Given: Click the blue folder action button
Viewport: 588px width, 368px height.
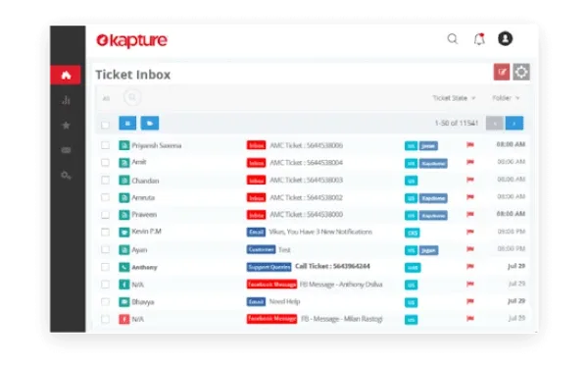Looking at the screenshot, I should pos(150,124).
